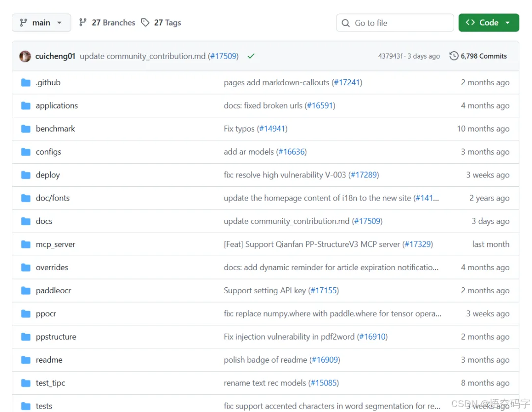Click the folder icon for doc/fonts
This screenshot has width=532, height=412.
(26, 198)
